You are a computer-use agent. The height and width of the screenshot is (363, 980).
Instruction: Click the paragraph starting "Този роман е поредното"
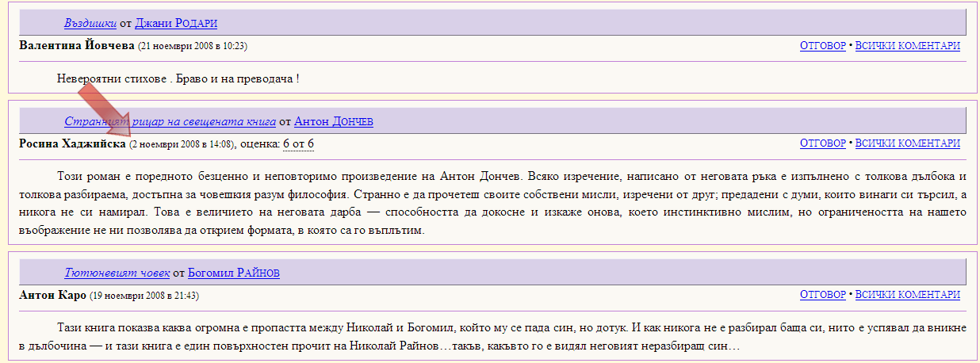coord(492,203)
